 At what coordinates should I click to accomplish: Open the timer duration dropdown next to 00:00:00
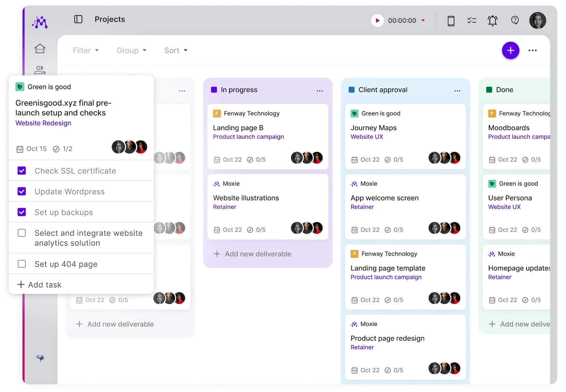pos(424,21)
